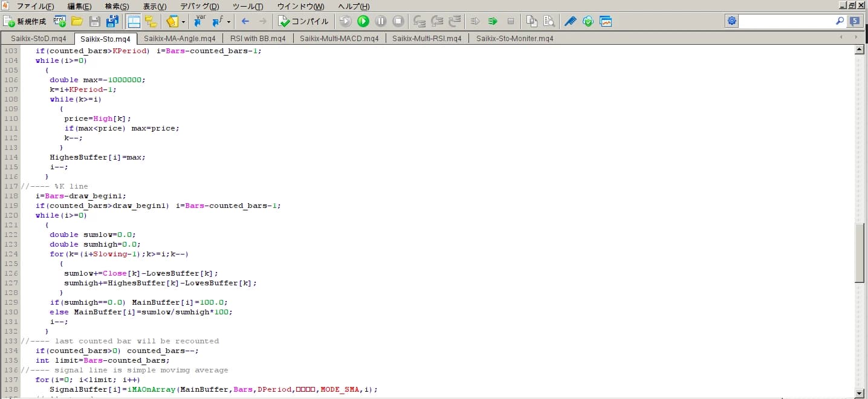Screen dimensions: 868x399
Task: Open the trading terminal chart icon
Action: click(606, 21)
